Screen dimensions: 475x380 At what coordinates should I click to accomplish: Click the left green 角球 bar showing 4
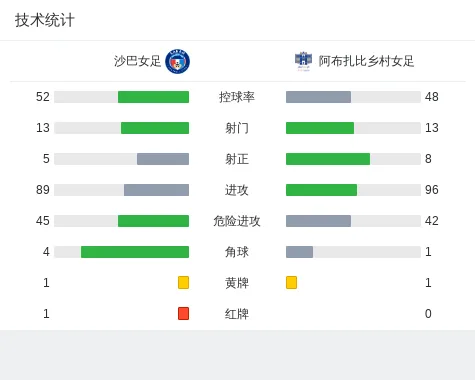(x=135, y=252)
